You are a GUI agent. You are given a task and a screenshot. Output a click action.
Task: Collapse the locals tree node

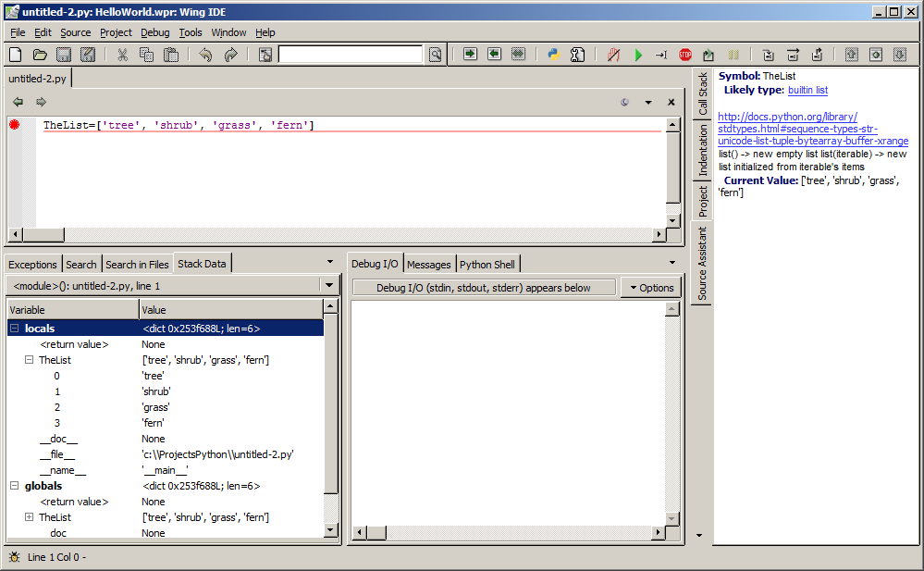[x=15, y=329]
